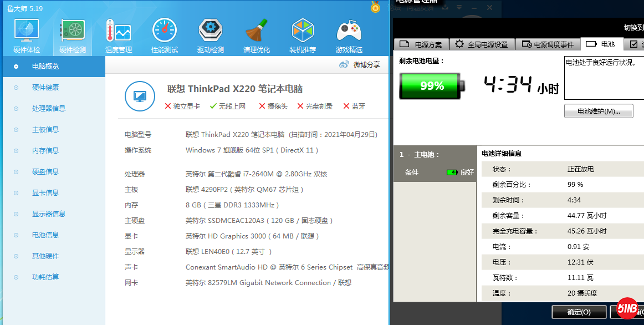Click OS value Windows 7 旗舰版 64位

point(252,150)
